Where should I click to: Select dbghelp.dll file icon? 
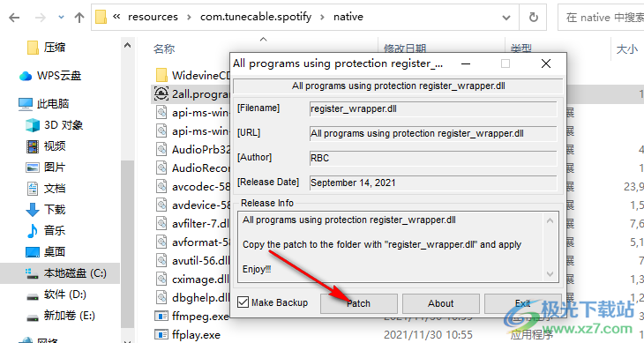point(161,297)
